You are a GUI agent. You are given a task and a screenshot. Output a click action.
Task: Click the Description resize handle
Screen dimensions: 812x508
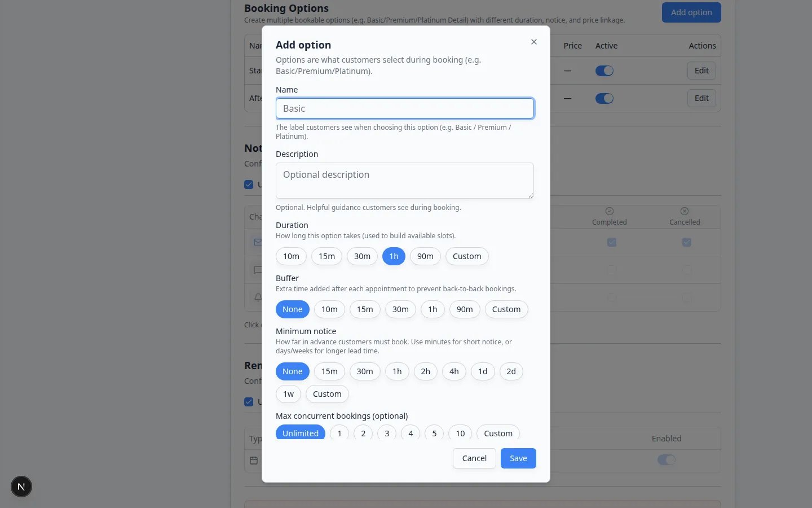[531, 195]
